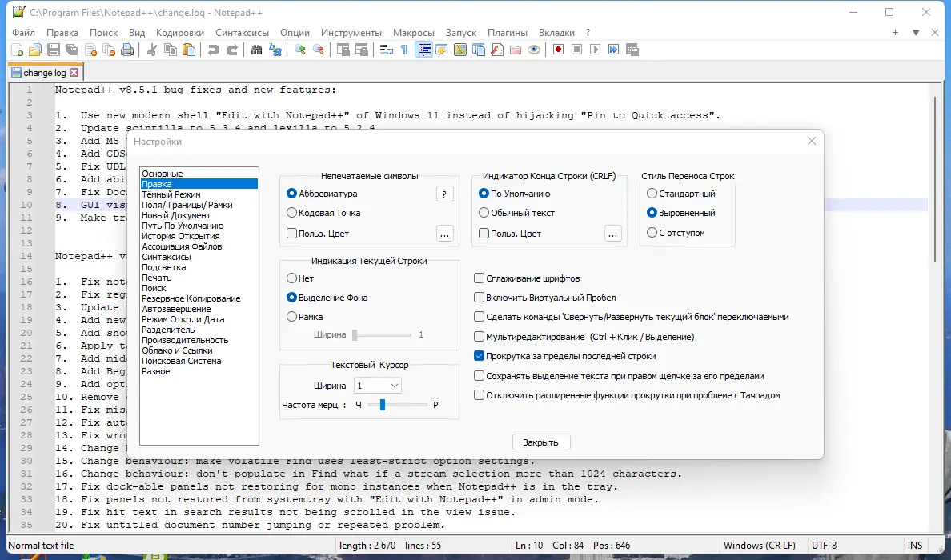Viewport: 951px width, 560px height.
Task: Click the Close All toolbar icon
Action: (109, 50)
